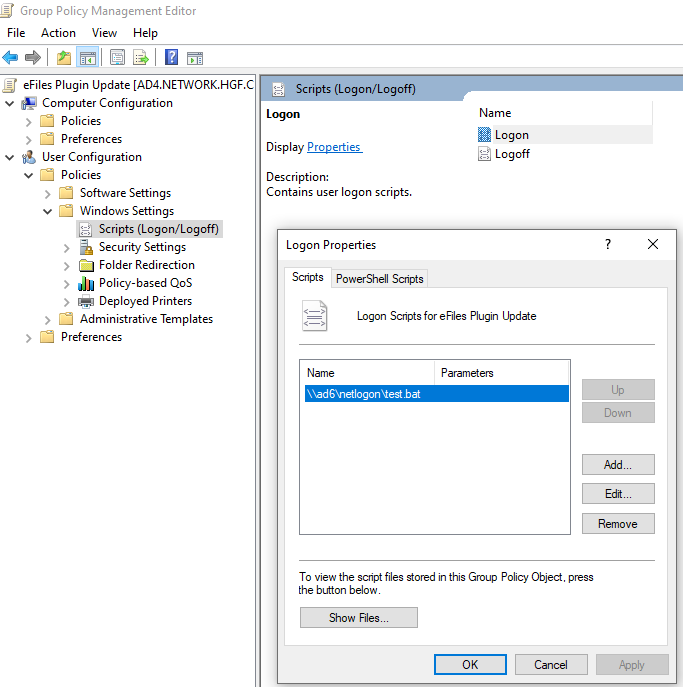Click the Properties toolbar icon
Viewport: 683px width, 687px height.
(x=118, y=58)
